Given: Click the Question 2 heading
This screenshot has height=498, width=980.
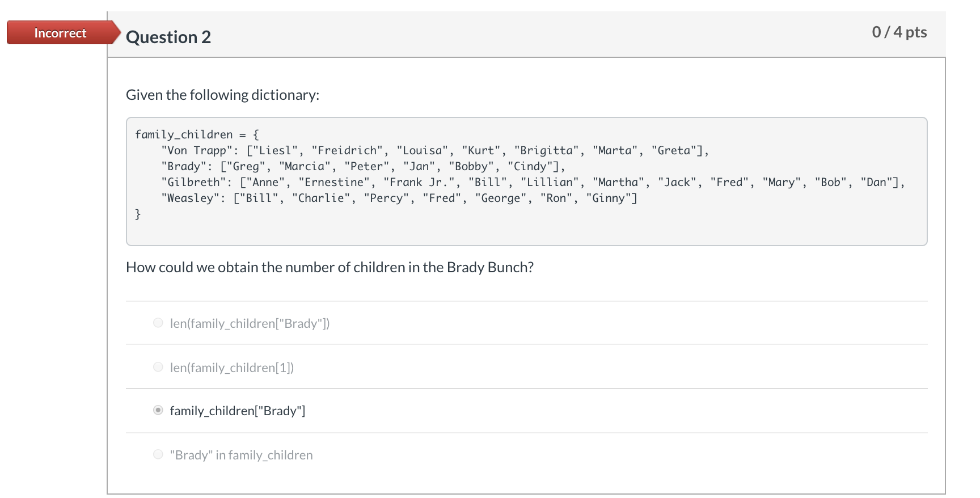Looking at the screenshot, I should [168, 37].
